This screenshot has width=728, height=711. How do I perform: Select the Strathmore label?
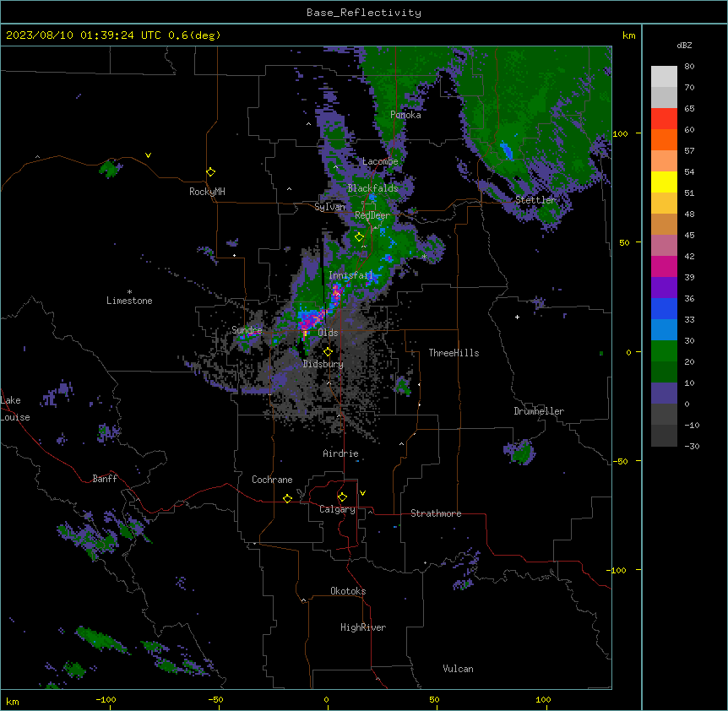436,513
